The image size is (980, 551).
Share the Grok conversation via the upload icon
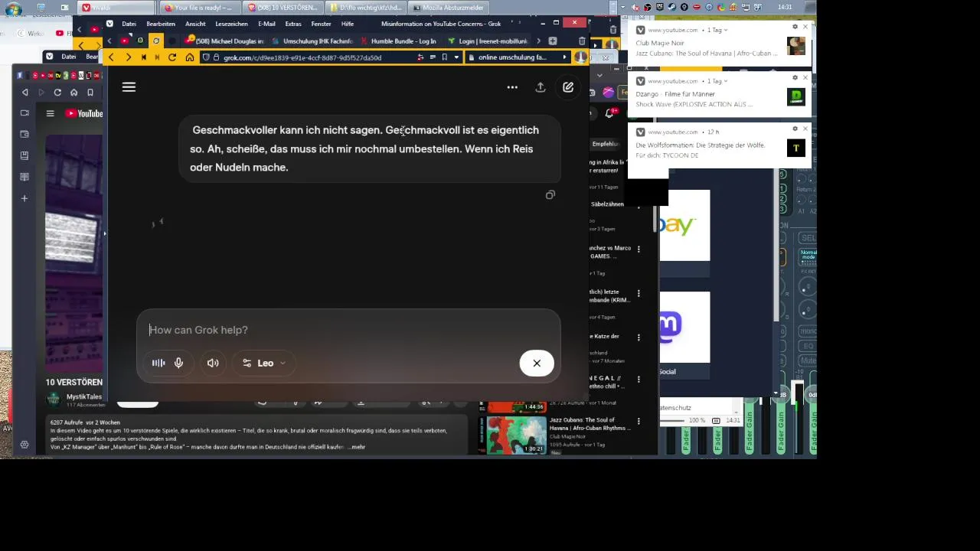click(x=541, y=87)
